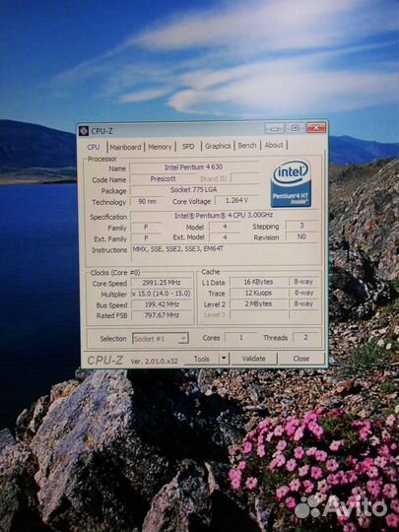Switch to the Mainboard tab
This screenshot has height=532, width=399.
pos(125,147)
